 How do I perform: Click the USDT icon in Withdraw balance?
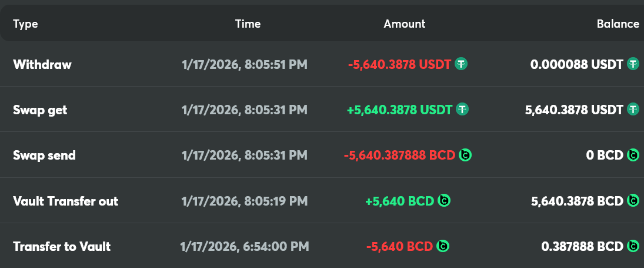tap(633, 64)
